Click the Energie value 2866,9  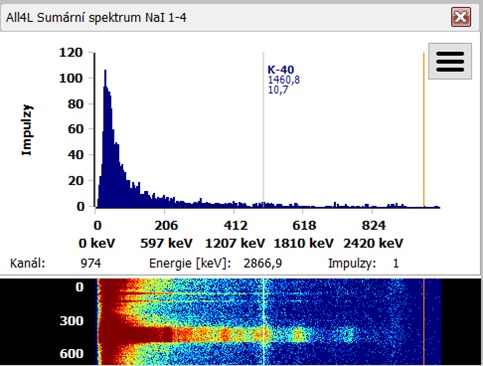pyautogui.click(x=262, y=264)
